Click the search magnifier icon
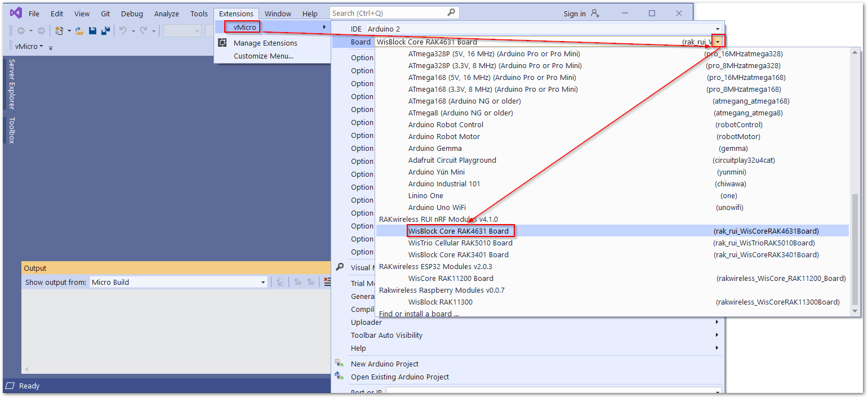 pyautogui.click(x=451, y=13)
